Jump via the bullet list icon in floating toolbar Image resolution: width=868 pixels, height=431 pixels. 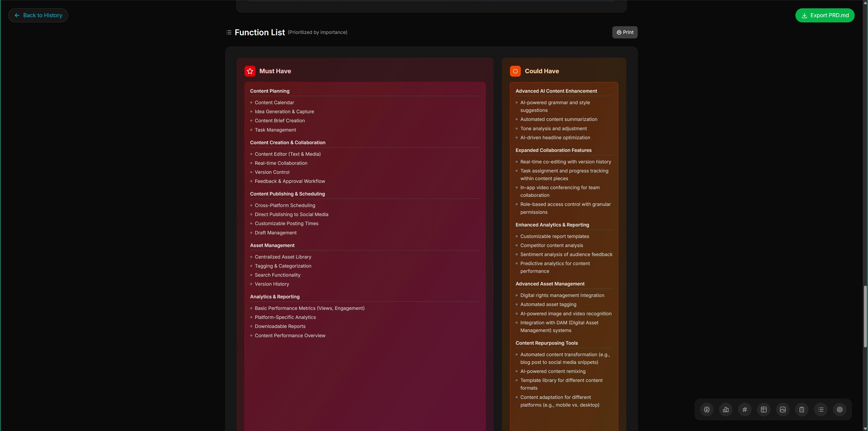(x=821, y=410)
